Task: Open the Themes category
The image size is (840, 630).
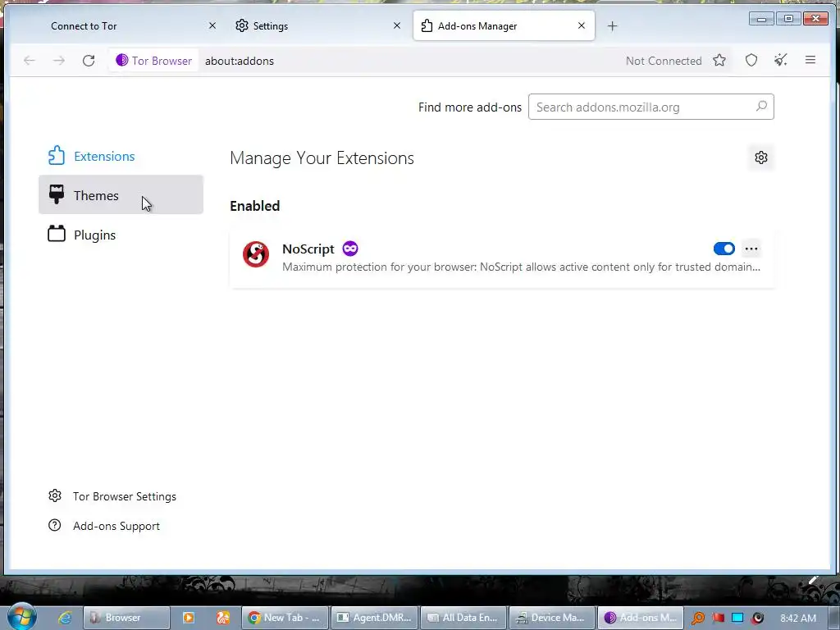Action: click(121, 195)
